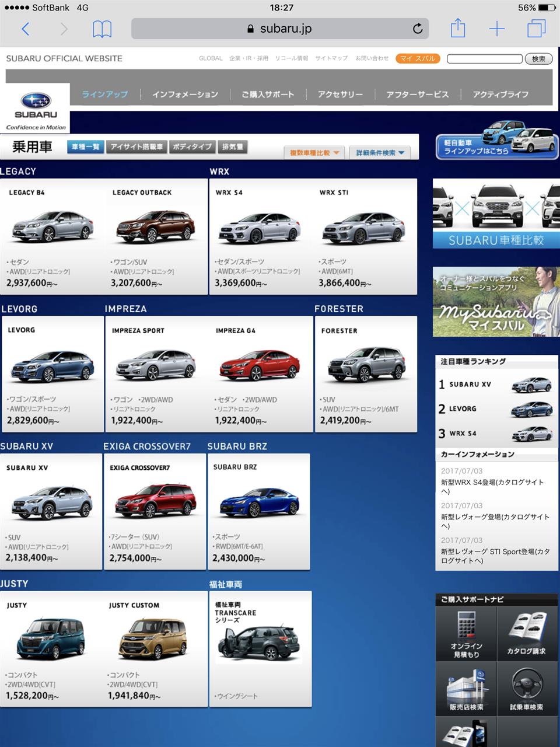Screen dimensions: 560x747
Task: Open the 販売店検索 dealer icon
Action: pyautogui.click(x=466, y=689)
